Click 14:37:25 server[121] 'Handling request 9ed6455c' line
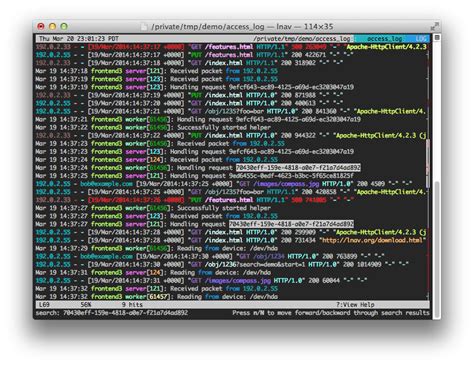Screen dimensions: 474x365 [194, 176]
